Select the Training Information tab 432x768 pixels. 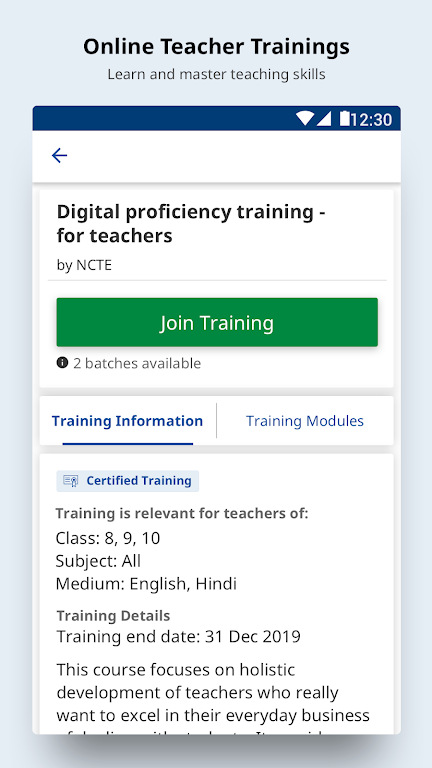[127, 421]
